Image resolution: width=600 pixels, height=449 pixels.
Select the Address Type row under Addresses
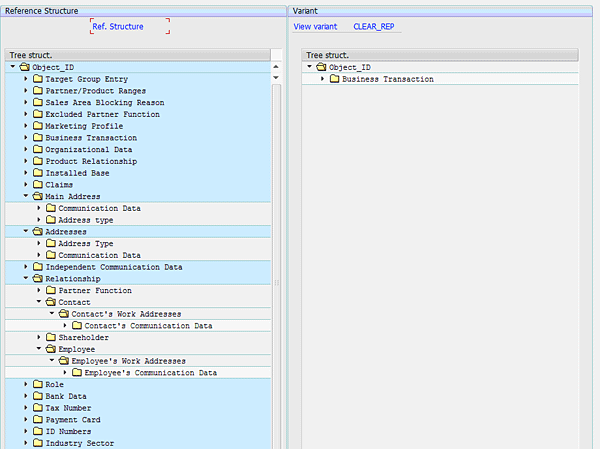point(138,243)
